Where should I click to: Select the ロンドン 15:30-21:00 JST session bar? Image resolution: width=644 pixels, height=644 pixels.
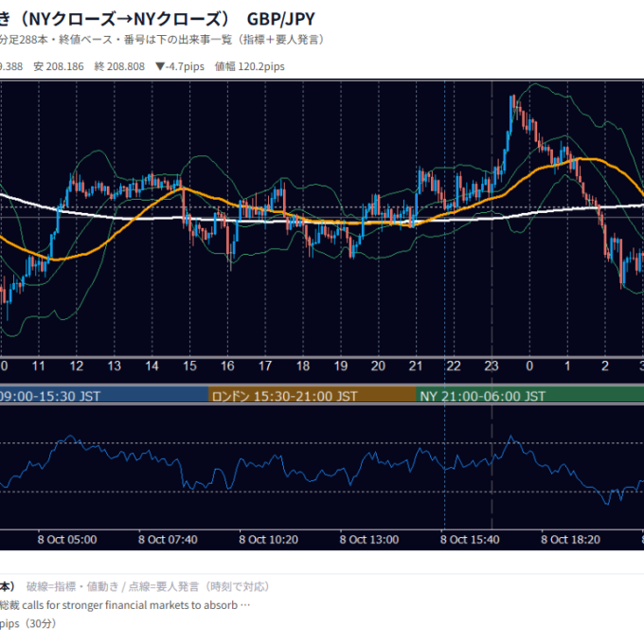pos(313,396)
